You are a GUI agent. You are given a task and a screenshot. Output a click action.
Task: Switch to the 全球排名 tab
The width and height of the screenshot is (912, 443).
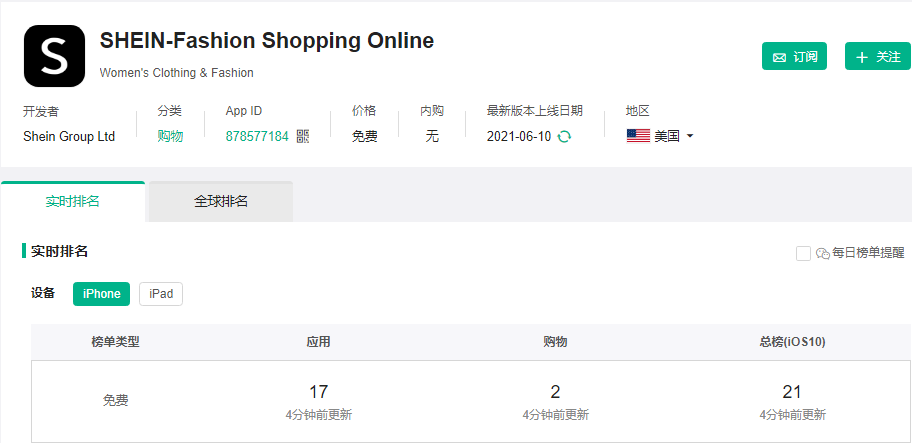pos(221,201)
